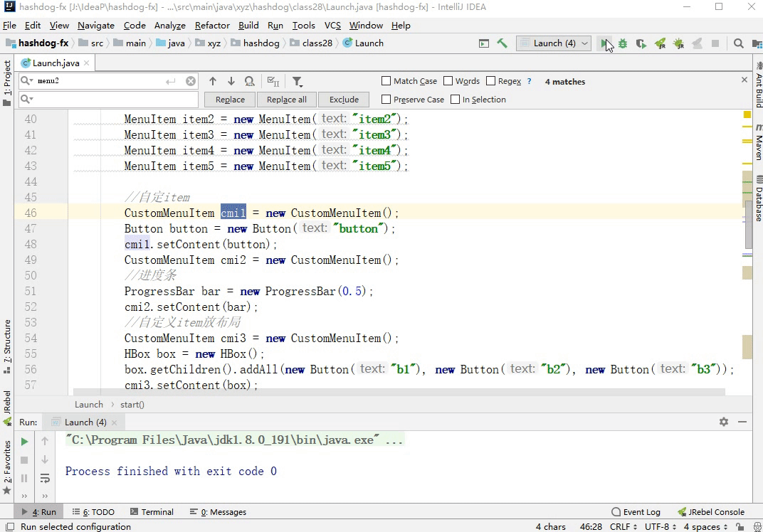Viewport: 763px width, 532px height.
Task: Run Launch with coverage icon
Action: [x=640, y=43]
